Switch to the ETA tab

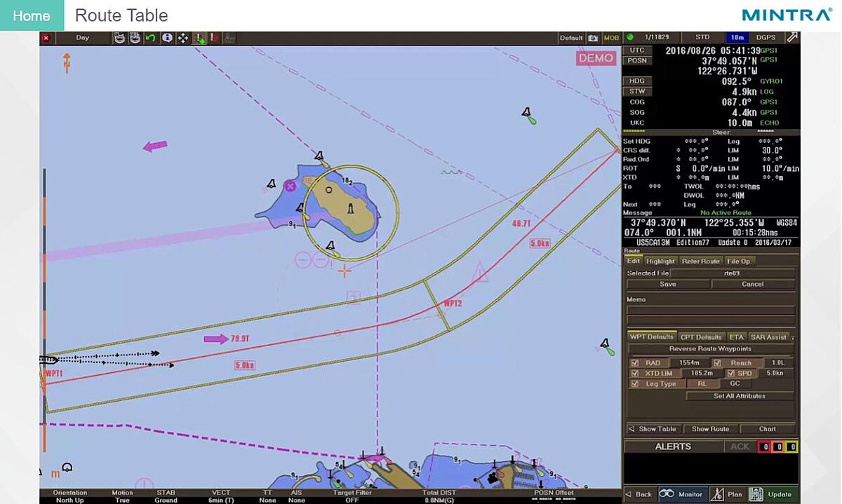[x=736, y=337]
